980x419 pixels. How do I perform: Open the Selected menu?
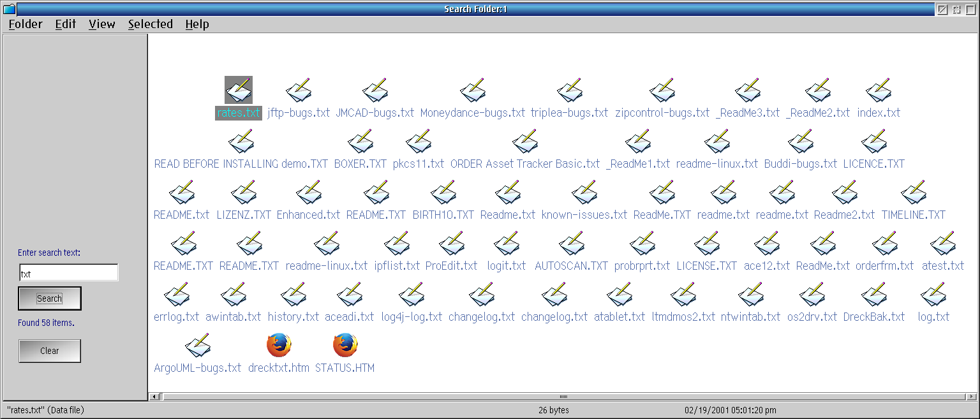pyautogui.click(x=151, y=24)
